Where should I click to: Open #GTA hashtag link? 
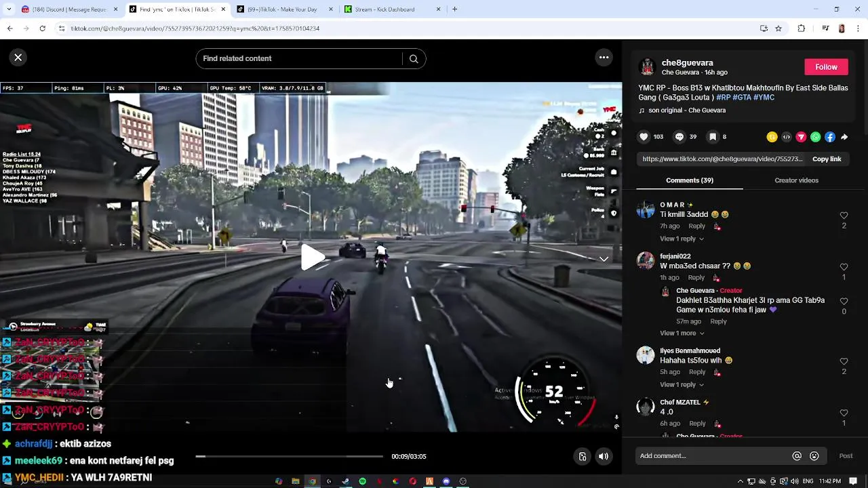(x=742, y=98)
